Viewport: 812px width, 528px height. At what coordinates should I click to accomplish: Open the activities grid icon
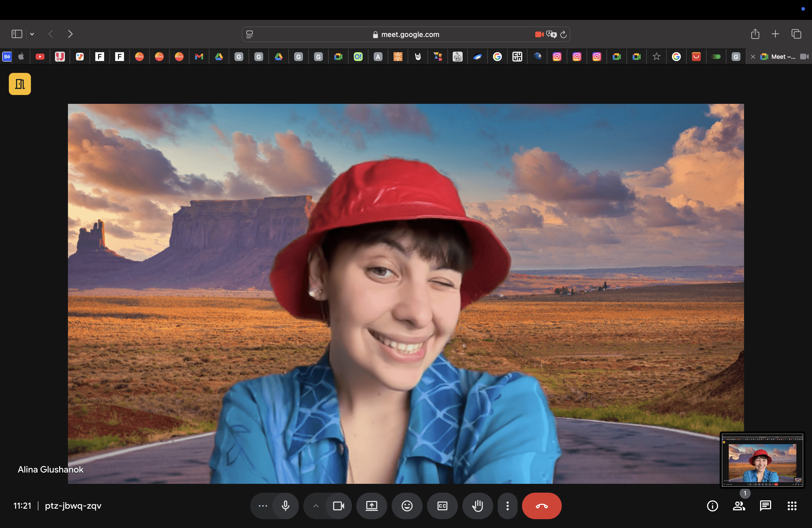click(x=792, y=505)
